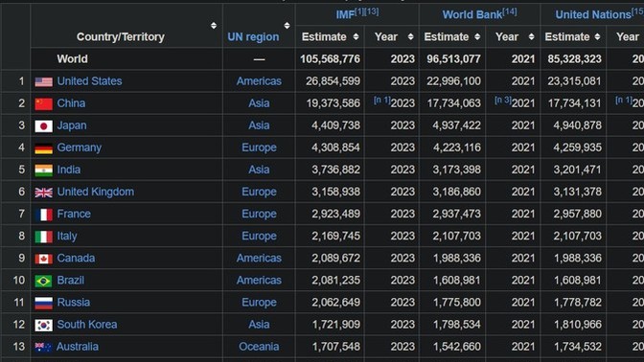Open Americas region link in United States row
Viewport: 644px width, 362px height.
click(259, 81)
